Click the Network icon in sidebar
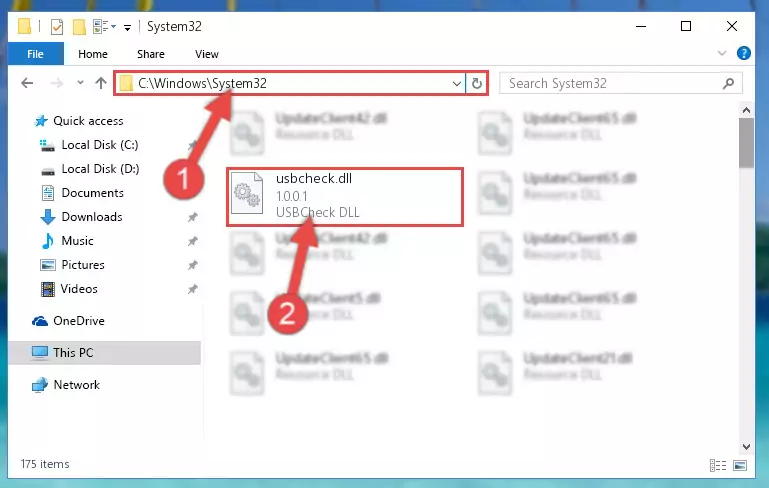The height and width of the screenshot is (488, 769). [40, 385]
